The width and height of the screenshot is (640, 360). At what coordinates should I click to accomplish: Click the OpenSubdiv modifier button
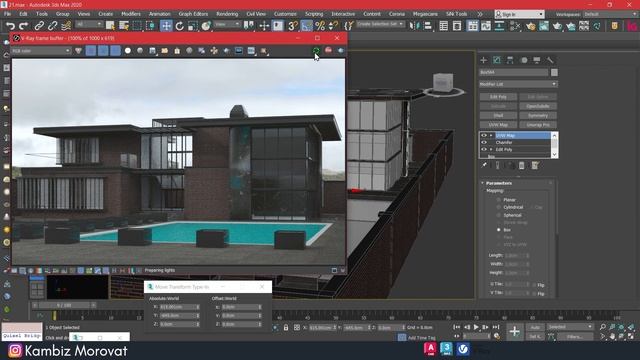coord(538,106)
